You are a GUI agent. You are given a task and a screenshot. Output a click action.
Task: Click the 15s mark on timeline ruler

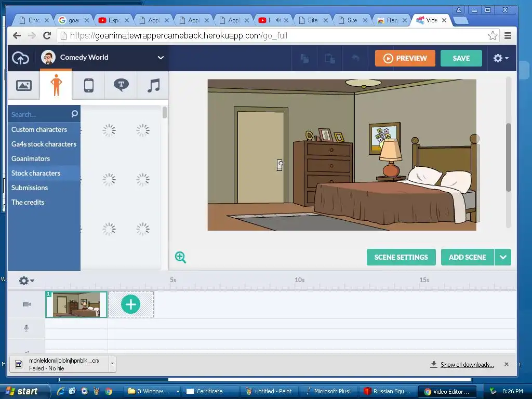pos(424,280)
